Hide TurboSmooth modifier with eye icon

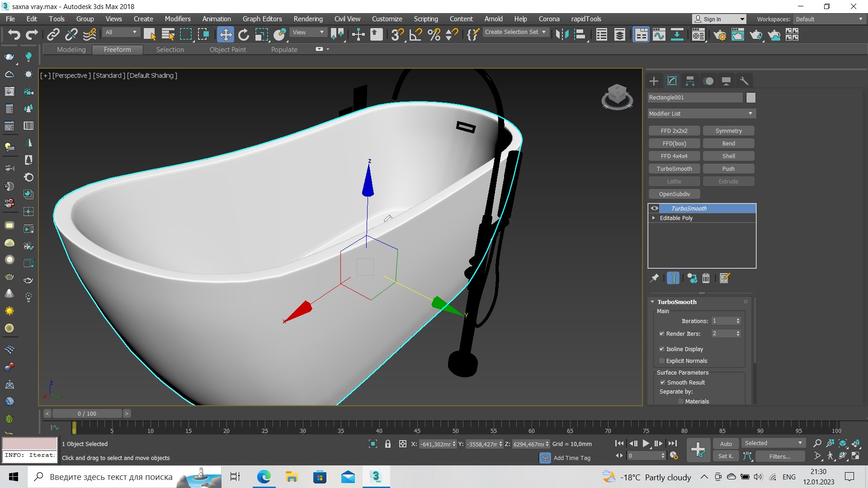pyautogui.click(x=654, y=208)
